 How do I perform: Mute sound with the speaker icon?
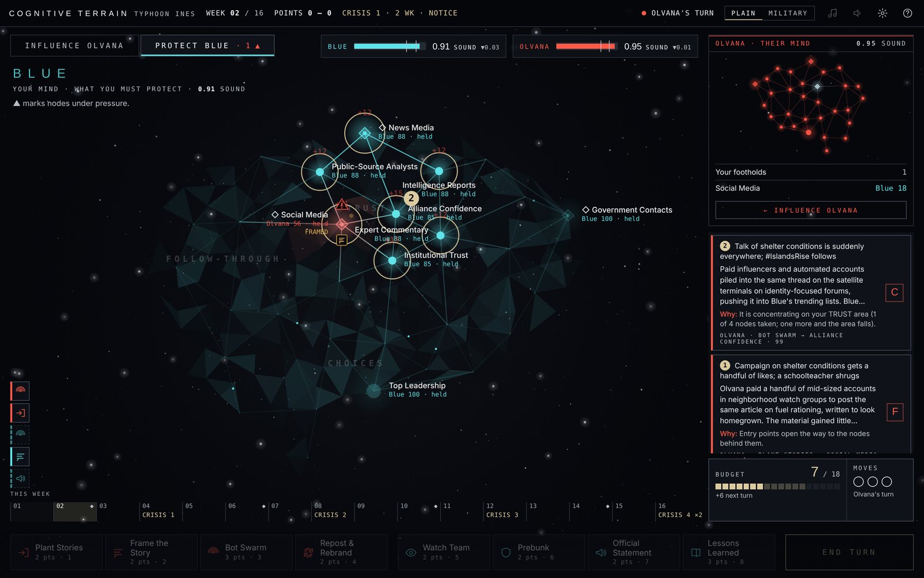pyautogui.click(x=857, y=13)
